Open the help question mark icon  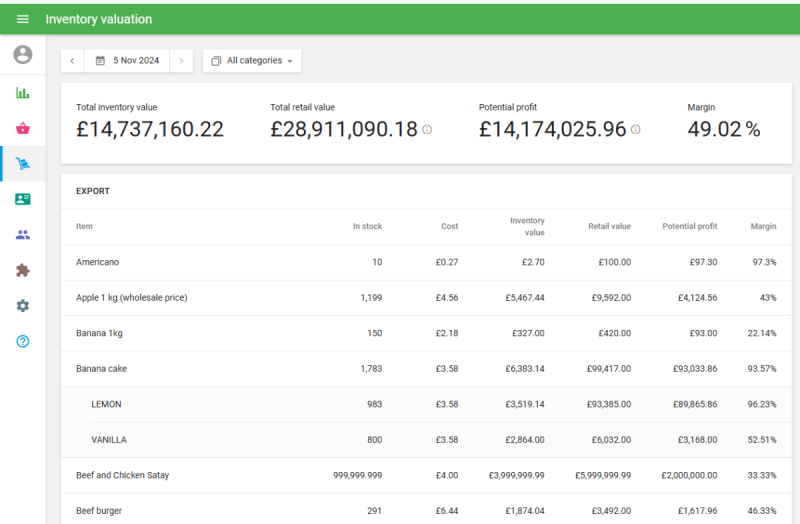22,341
